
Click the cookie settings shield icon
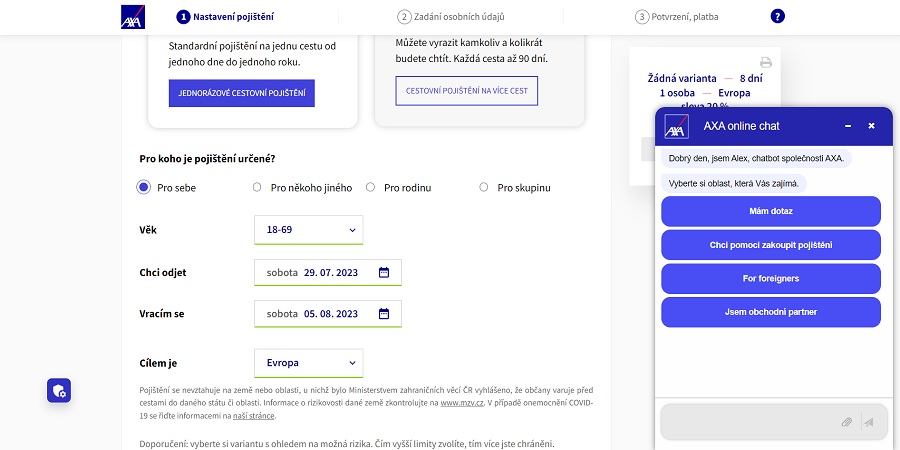pyautogui.click(x=59, y=391)
